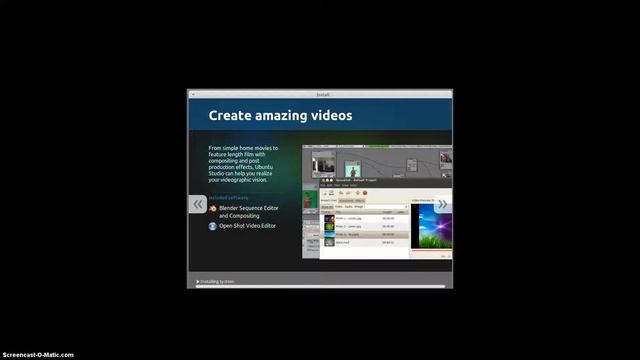Go to the previous installer slide
The image size is (640, 360).
(198, 204)
